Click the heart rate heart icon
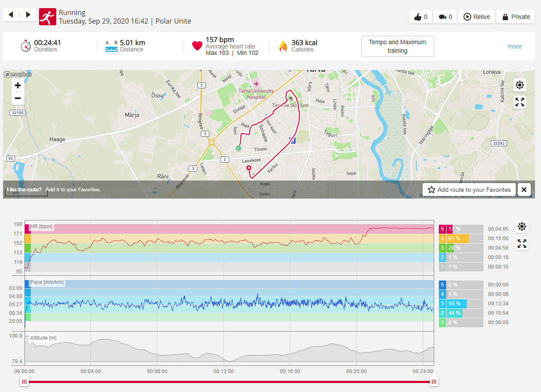 (197, 46)
